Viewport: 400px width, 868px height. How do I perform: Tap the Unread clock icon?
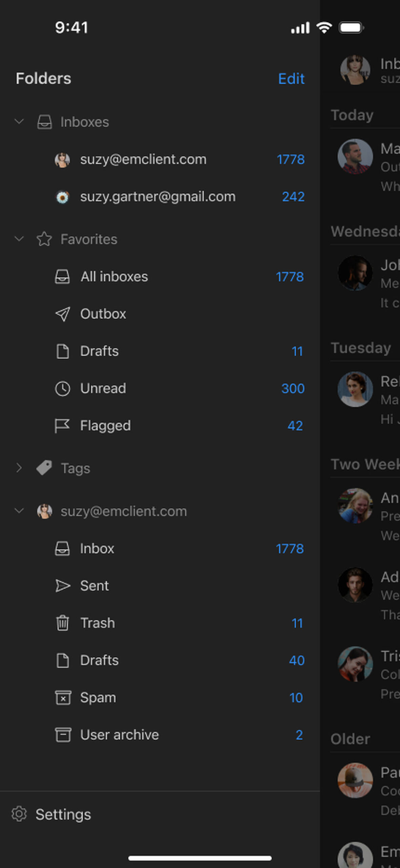[x=63, y=389]
